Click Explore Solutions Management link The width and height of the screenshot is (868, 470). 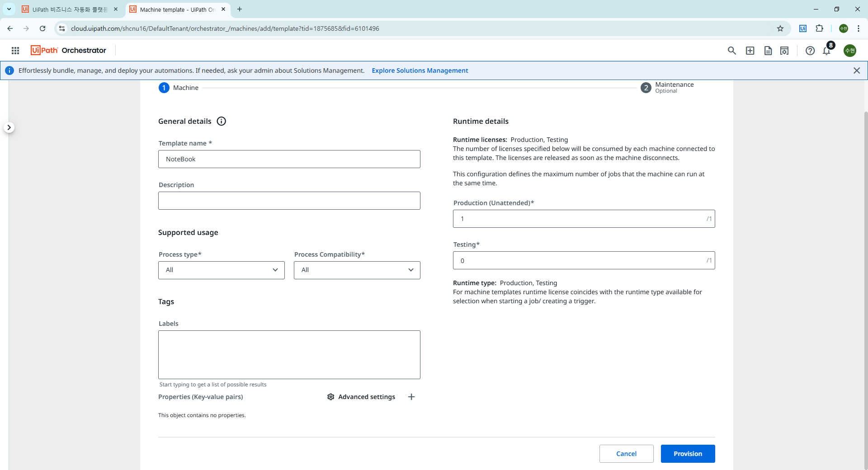coord(420,70)
